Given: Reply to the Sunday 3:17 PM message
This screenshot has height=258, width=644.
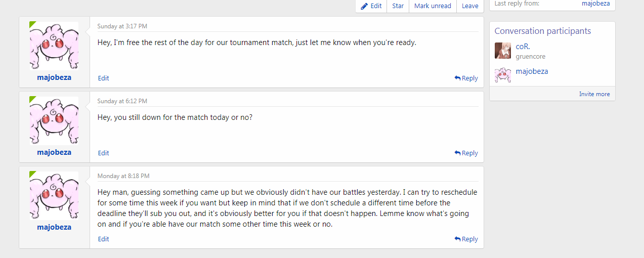Looking at the screenshot, I should point(466,78).
